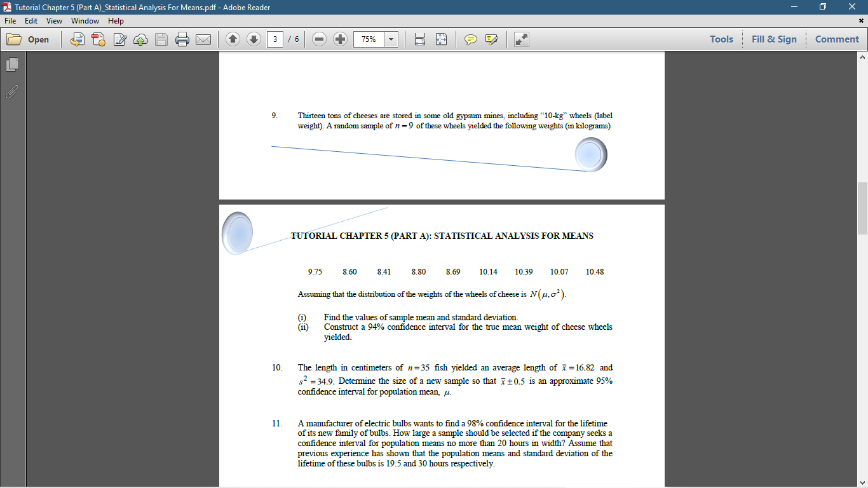Open the View menu
Image resolution: width=868 pixels, height=488 pixels.
point(54,20)
